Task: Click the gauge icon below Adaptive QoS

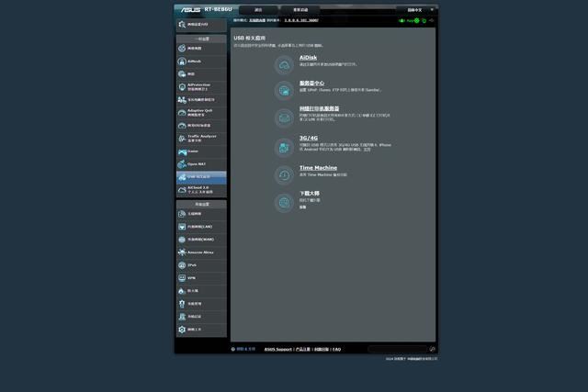Action: (x=182, y=126)
